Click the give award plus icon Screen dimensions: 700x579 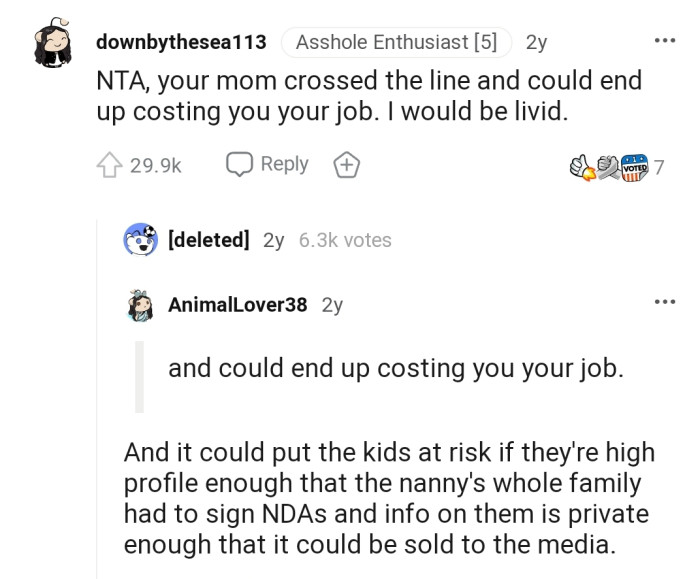tap(346, 165)
